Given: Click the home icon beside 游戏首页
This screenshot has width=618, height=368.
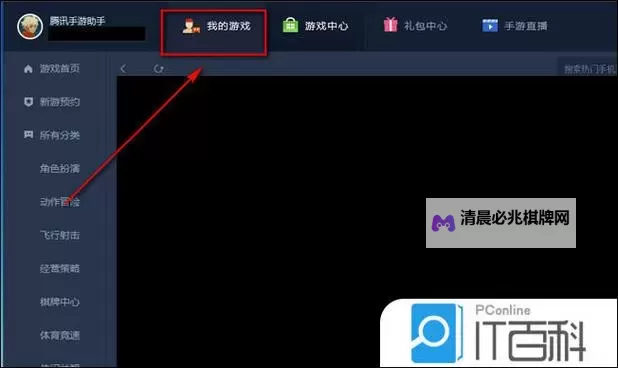Looking at the screenshot, I should pos(28,69).
